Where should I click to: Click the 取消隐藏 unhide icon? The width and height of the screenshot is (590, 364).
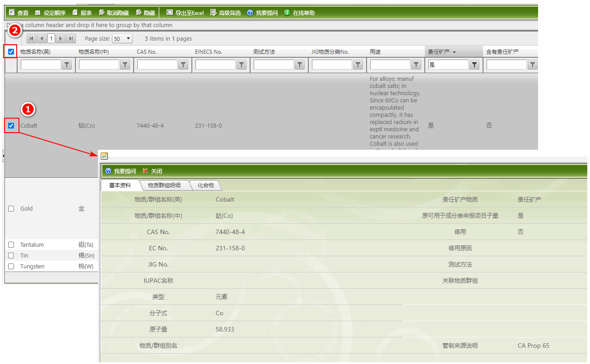pos(102,13)
